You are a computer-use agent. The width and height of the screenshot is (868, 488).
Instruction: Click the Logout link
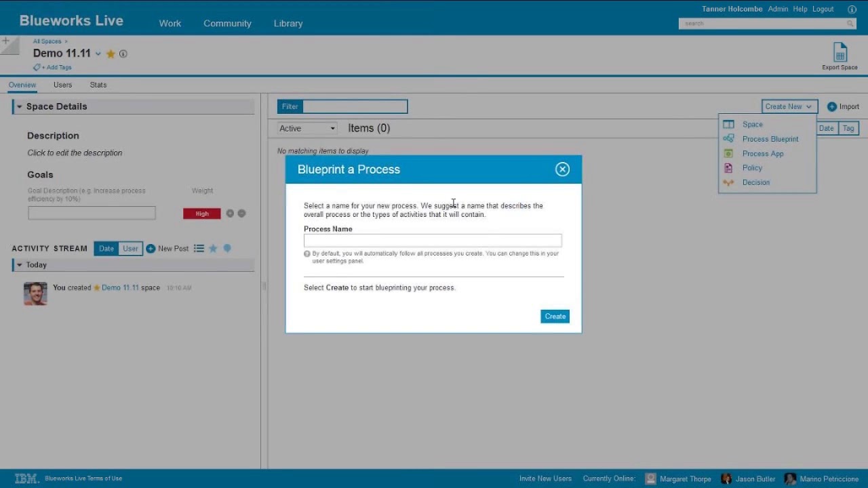[x=823, y=9]
